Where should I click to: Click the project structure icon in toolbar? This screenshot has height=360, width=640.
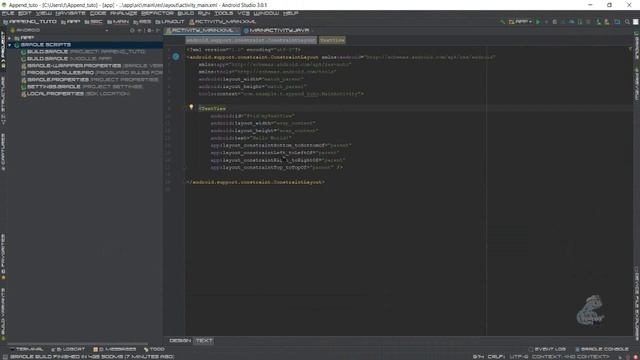(x=617, y=22)
